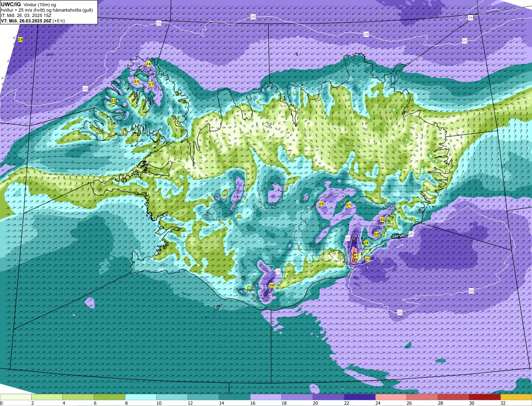Click the dark indigo 22–24 legend swatch

point(360,397)
